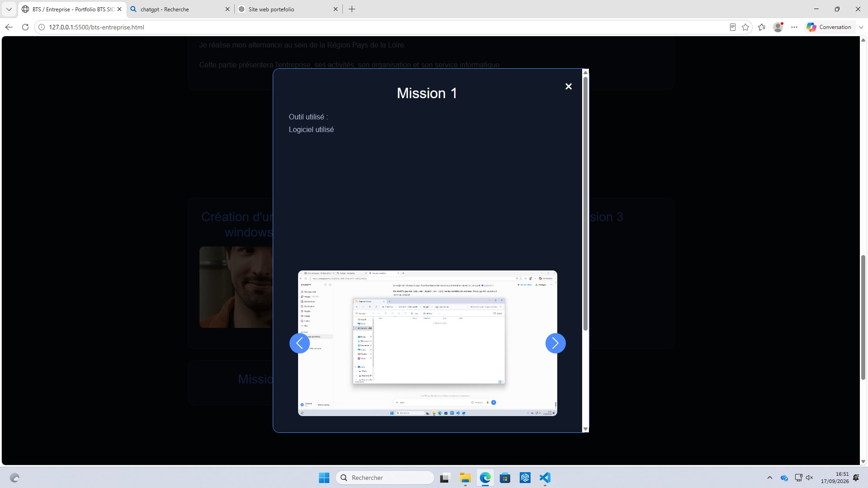Viewport: 868px width, 488px height.
Task: Click the carousel screenshot image
Action: point(427,343)
